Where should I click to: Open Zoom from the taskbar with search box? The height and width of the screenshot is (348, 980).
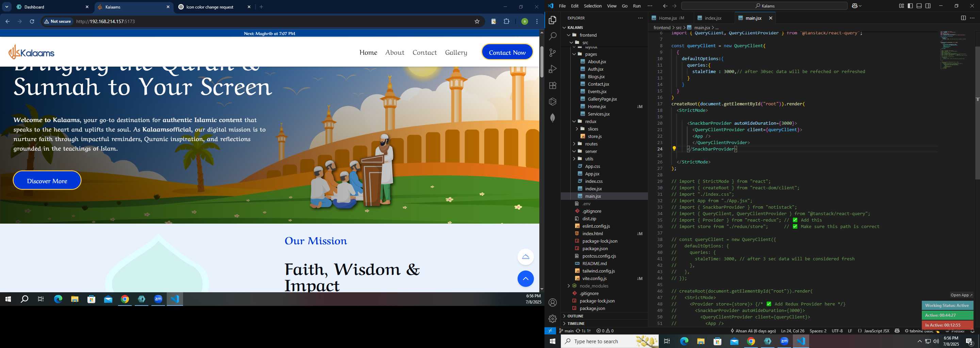784,341
